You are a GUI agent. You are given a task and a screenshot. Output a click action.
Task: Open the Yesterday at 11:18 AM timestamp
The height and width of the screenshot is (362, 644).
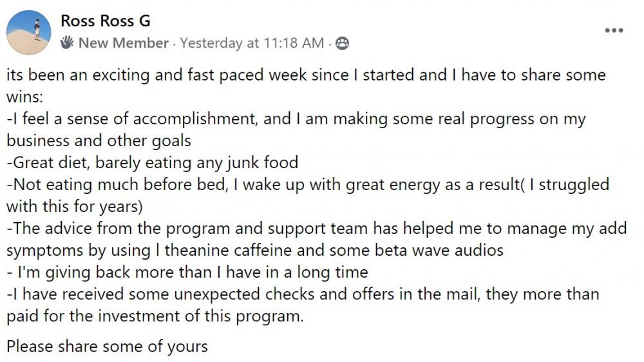[x=252, y=43]
